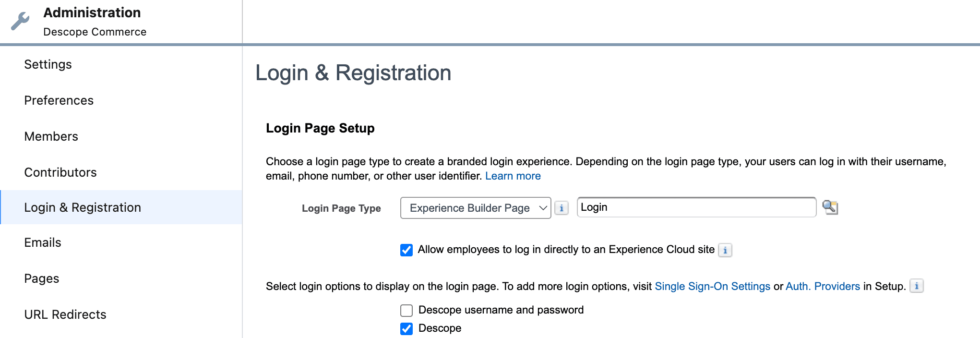Click the Login page name text field

click(x=696, y=207)
